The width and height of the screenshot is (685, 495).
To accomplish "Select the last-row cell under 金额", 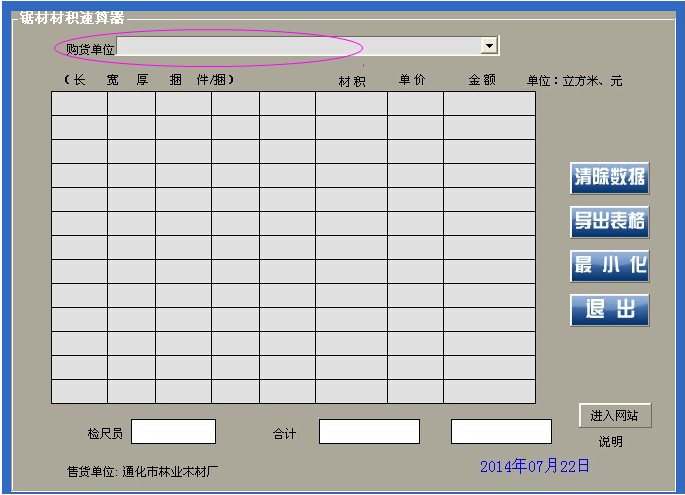I will pyautogui.click(x=490, y=391).
